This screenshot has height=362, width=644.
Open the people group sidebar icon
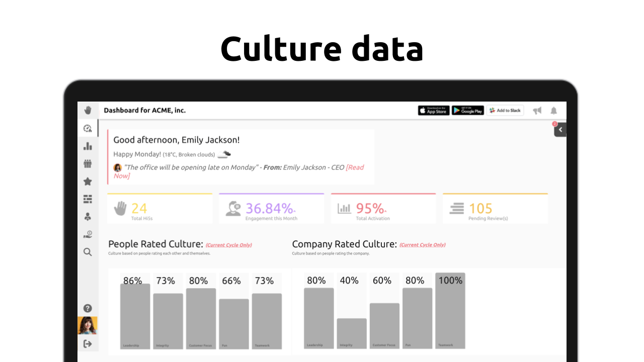tap(88, 164)
